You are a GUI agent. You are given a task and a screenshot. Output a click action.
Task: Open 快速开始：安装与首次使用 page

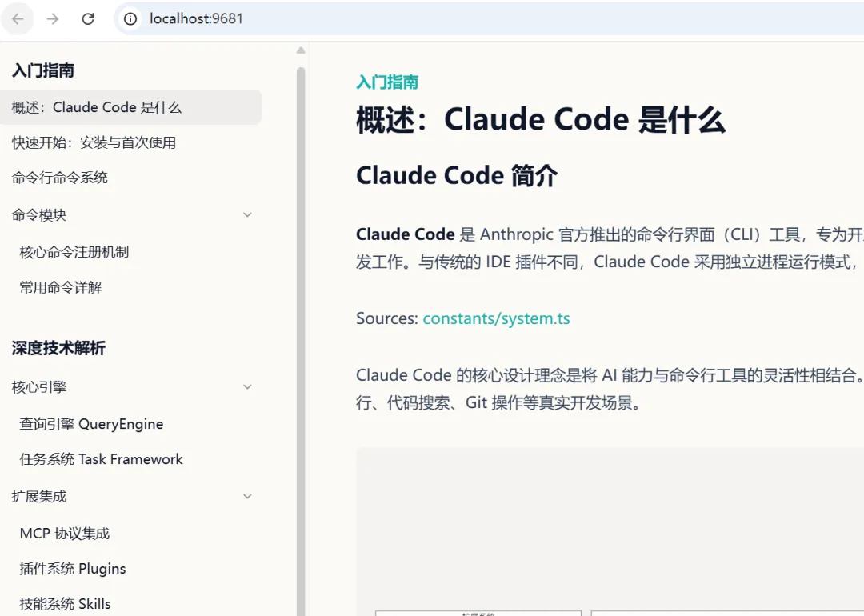click(x=94, y=142)
